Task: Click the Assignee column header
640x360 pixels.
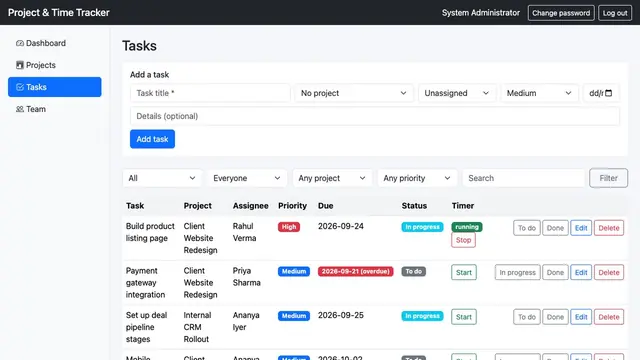Action: [251, 206]
